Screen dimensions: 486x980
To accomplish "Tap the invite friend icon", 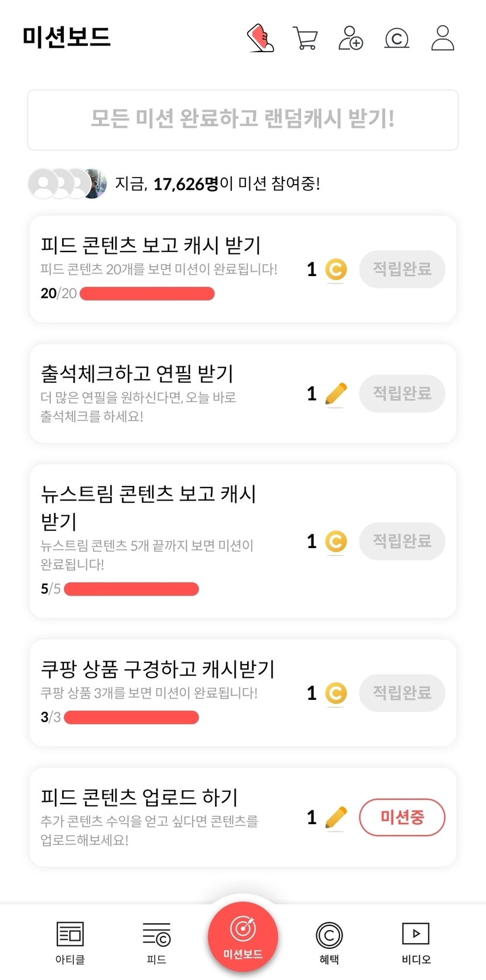I will point(351,38).
